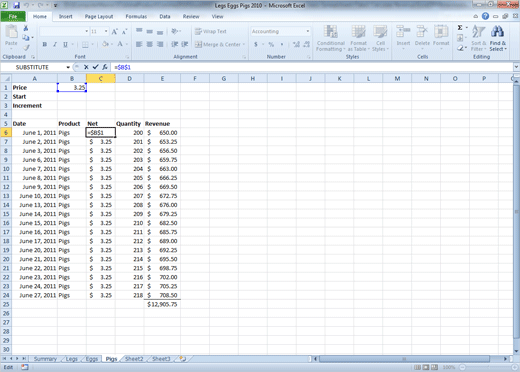Click the Decrease Indent icon

174,44
